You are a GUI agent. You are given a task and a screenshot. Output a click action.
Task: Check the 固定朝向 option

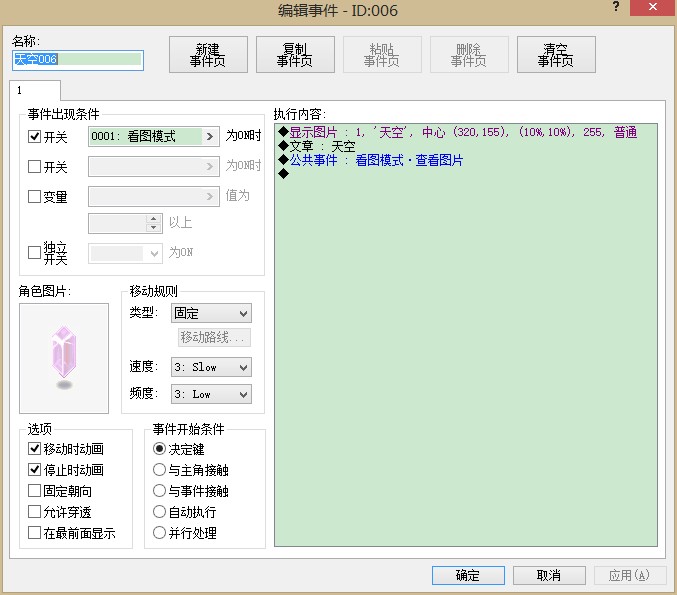pos(34,491)
